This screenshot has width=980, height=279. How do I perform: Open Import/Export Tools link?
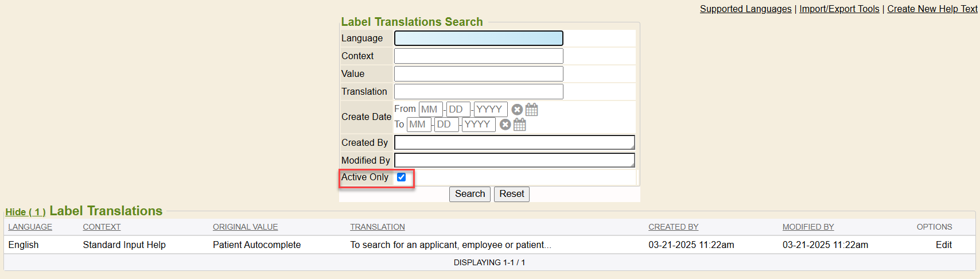839,9
